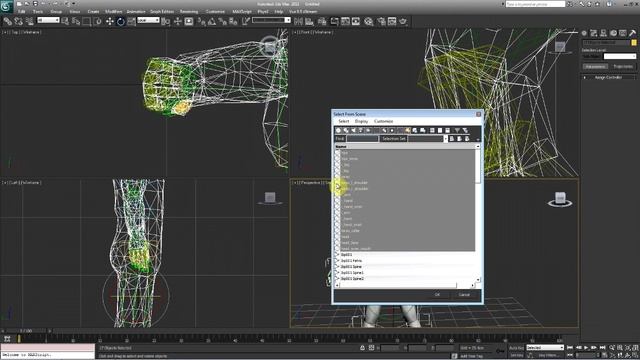Click the Key Filters button
The height and width of the screenshot is (360, 640).
(548, 356)
